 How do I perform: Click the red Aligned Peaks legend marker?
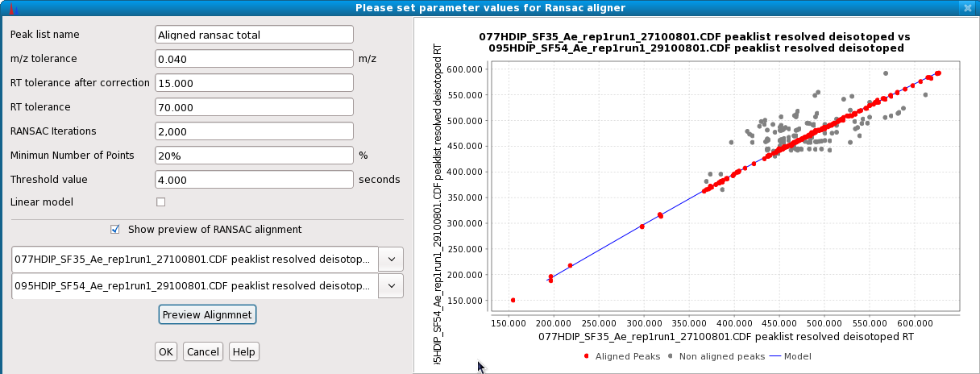pyautogui.click(x=587, y=355)
